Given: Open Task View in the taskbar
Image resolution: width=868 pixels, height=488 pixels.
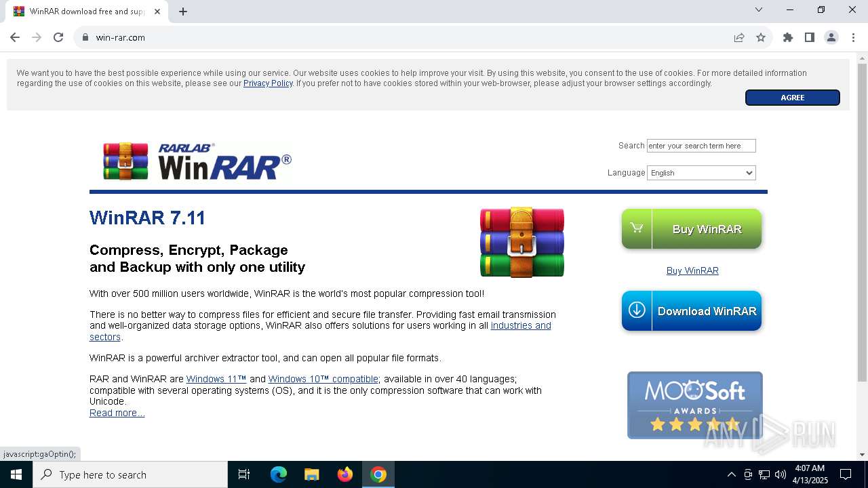Looking at the screenshot, I should (x=244, y=474).
